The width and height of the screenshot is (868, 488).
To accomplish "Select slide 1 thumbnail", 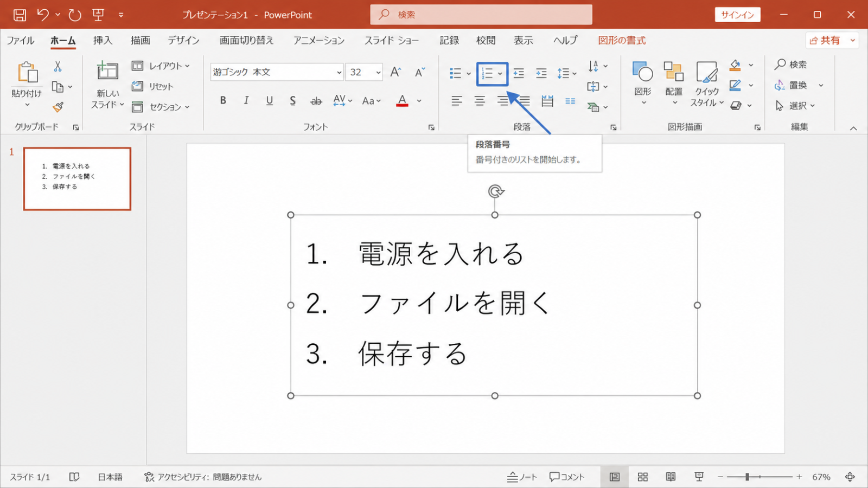I will pos(77,179).
